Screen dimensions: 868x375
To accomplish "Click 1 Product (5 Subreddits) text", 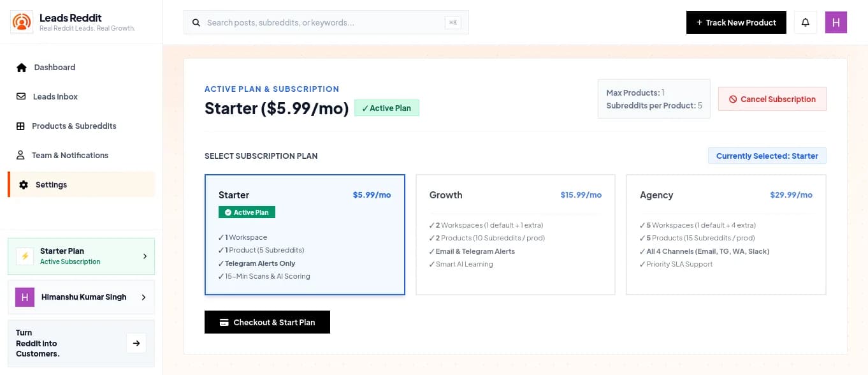I will coord(264,251).
